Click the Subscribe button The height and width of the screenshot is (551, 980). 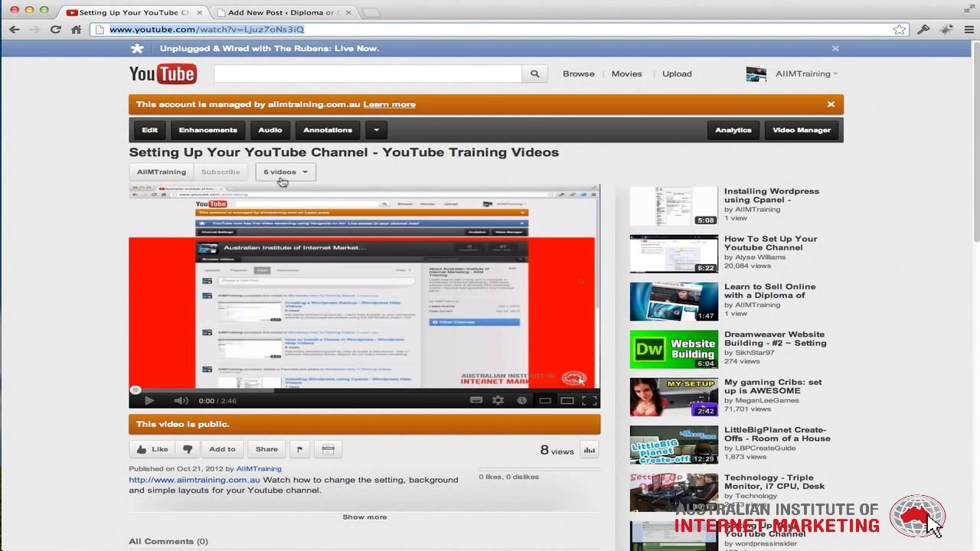pos(220,172)
